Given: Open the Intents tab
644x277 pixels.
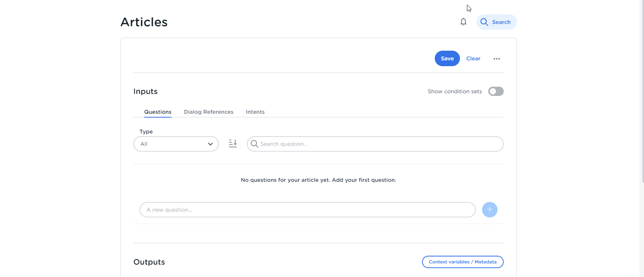Looking at the screenshot, I should (255, 112).
